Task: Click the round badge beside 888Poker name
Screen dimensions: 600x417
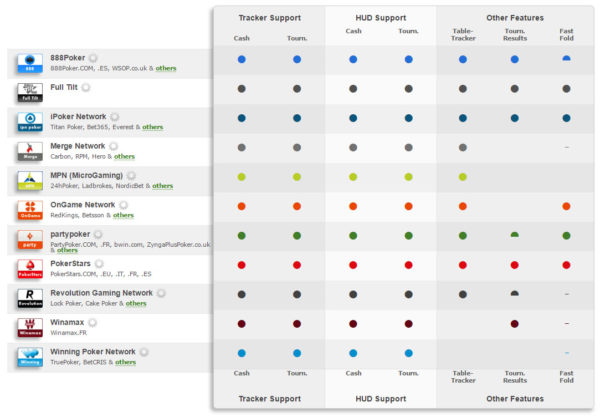Action: (x=93, y=59)
